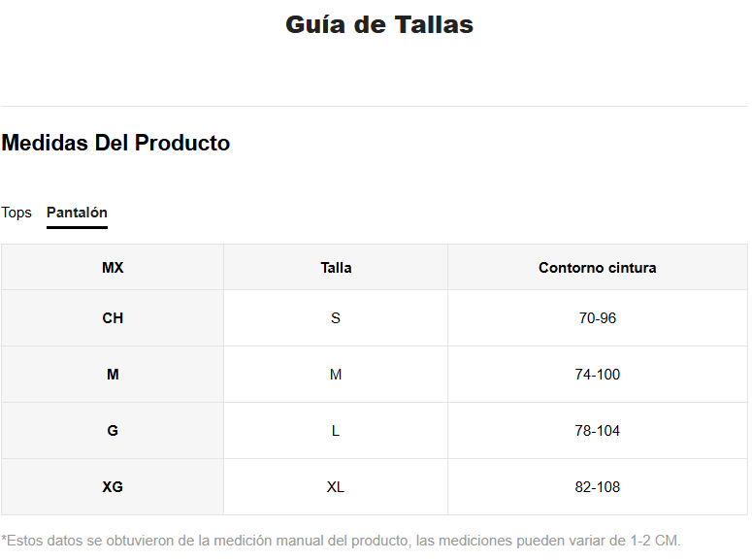Click the manual measurement disclaimer note
Image resolution: width=752 pixels, height=560 pixels.
[341, 541]
